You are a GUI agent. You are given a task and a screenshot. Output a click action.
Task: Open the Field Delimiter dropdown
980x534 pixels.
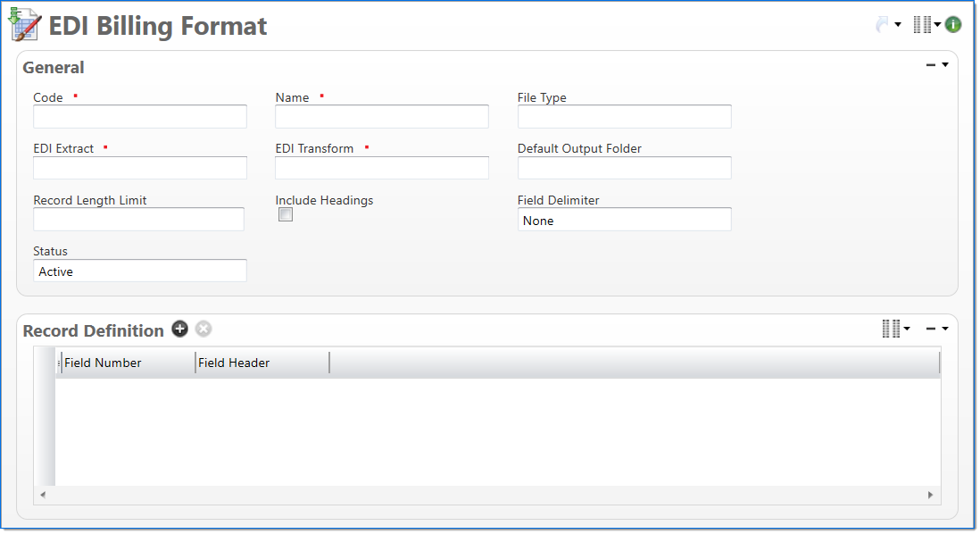point(624,220)
